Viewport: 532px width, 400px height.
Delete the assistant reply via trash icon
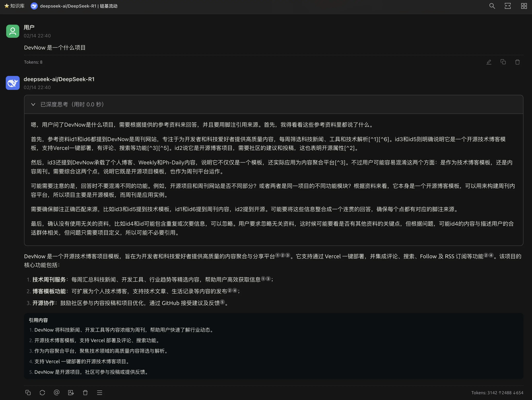click(85, 392)
